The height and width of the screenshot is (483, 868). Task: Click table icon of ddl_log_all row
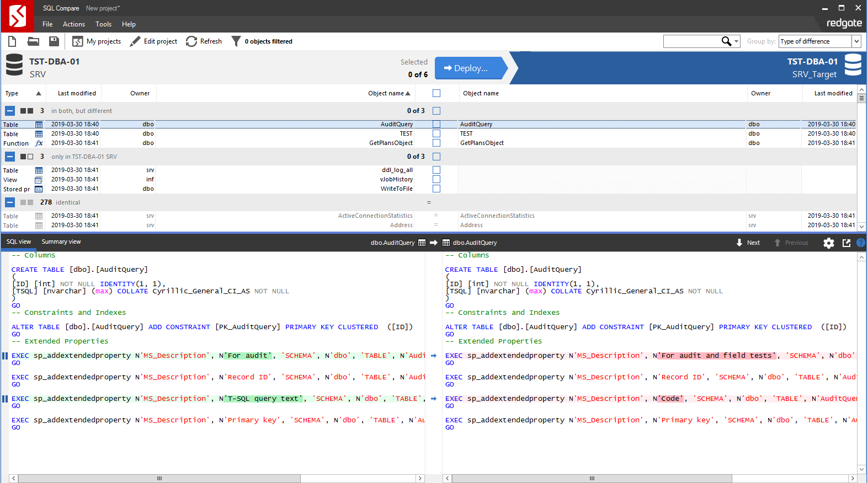pyautogui.click(x=39, y=170)
